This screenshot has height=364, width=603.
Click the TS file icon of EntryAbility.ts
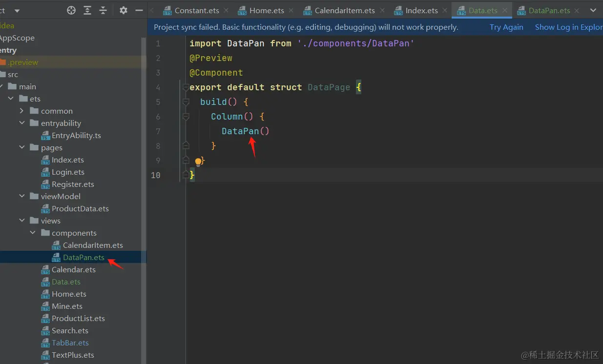pos(45,136)
